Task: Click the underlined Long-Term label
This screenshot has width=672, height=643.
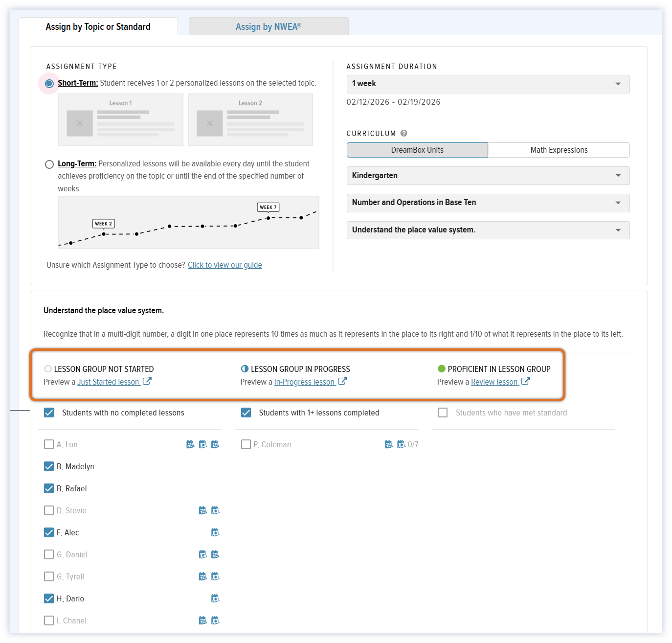Action: [77, 164]
